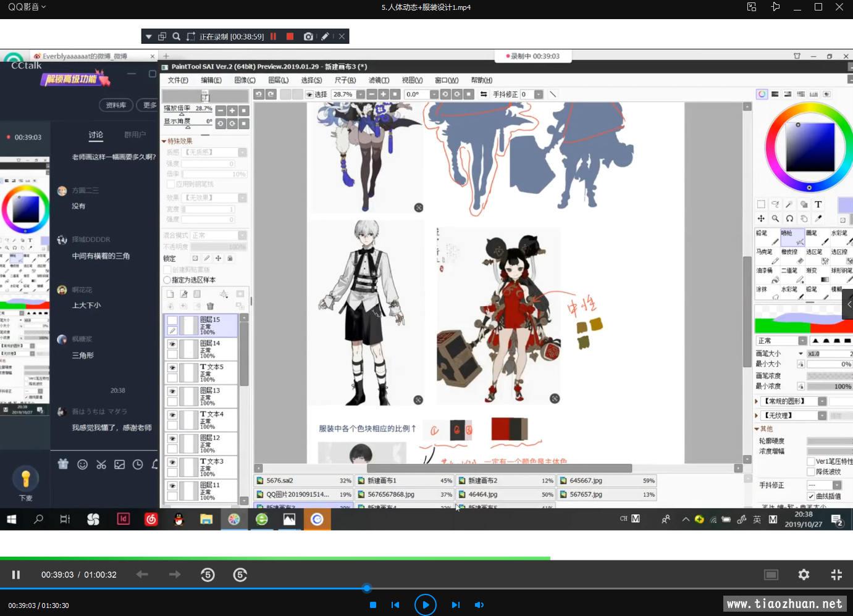
Task: Toggle visibility of layer 图层14
Action: (172, 344)
